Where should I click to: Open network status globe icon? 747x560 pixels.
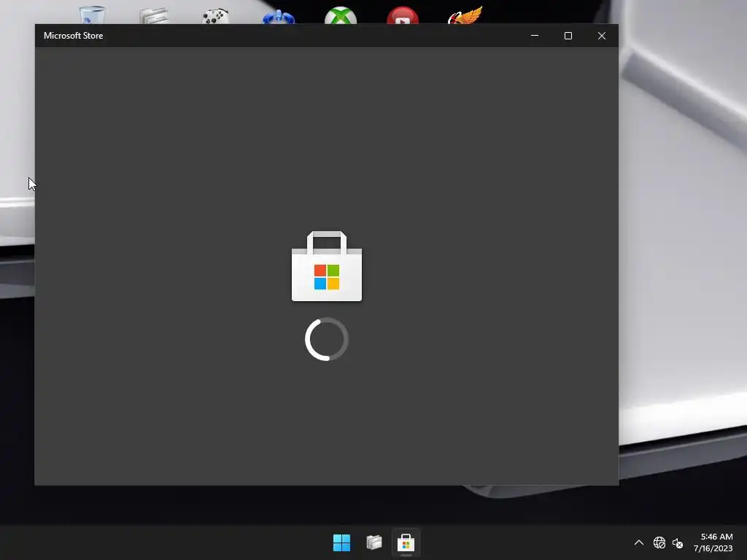point(659,542)
